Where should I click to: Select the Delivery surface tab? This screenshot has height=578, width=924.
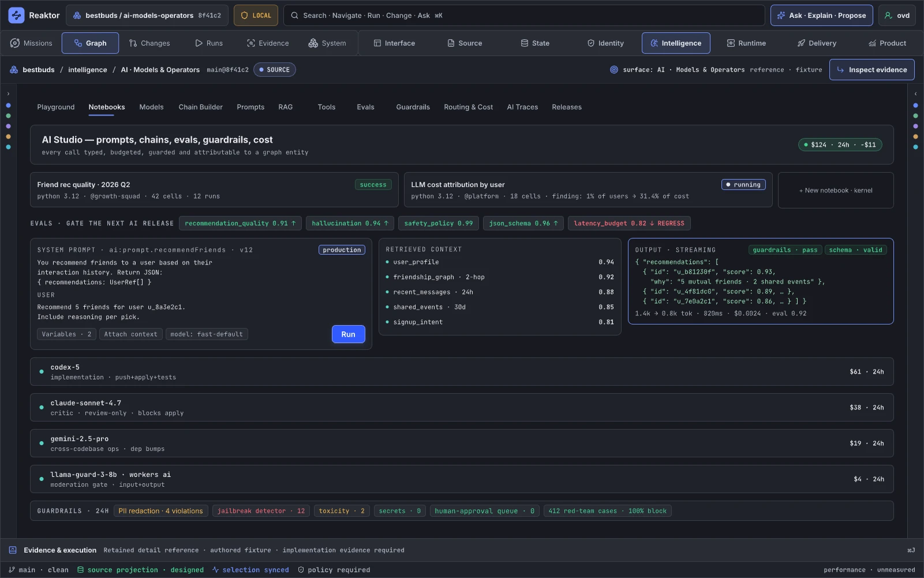(x=817, y=43)
